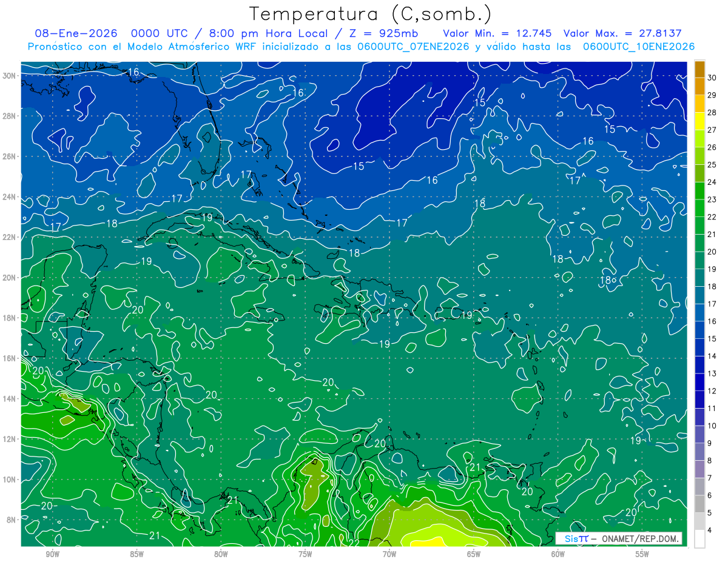Click the map title "Temperatura (C,somb.)"
This screenshot has height=562, width=728.
point(370,13)
